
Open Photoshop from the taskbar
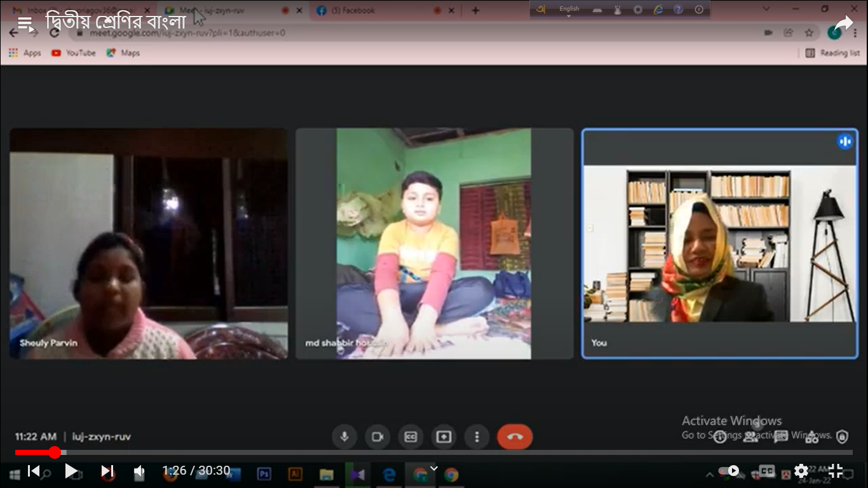[264, 475]
